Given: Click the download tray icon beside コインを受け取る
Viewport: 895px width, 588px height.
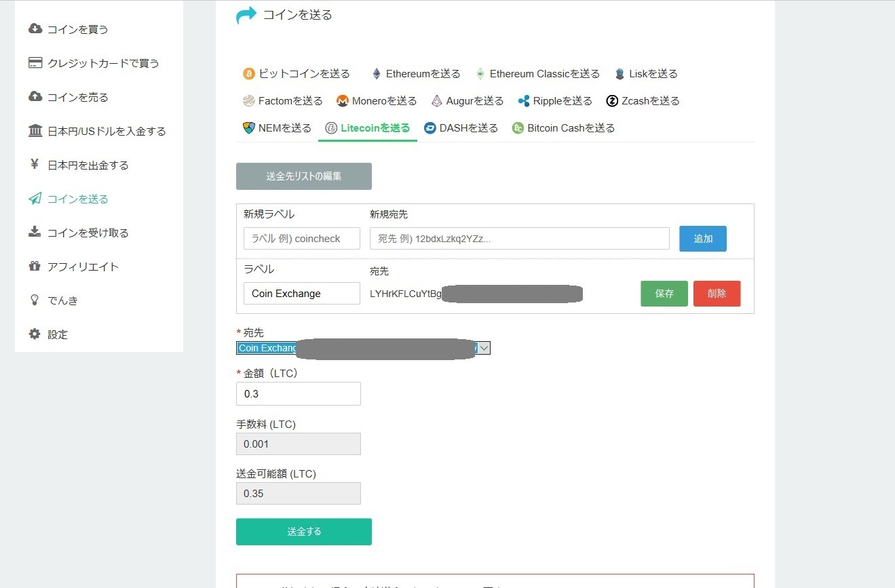Looking at the screenshot, I should click(35, 232).
